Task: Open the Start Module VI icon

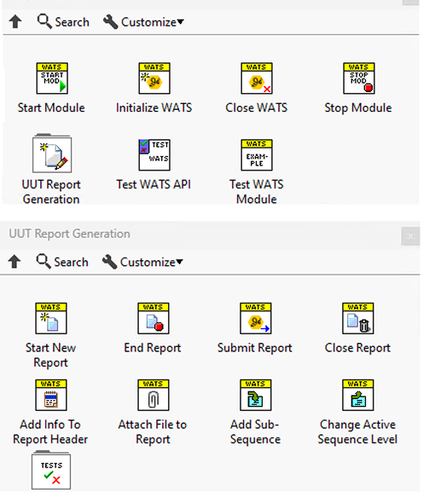Action: tap(52, 78)
